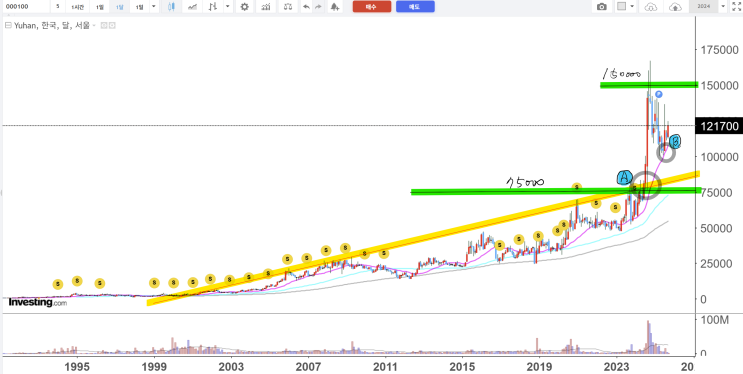Viewport: 743px width, 374px height.
Task: Click the blue marker above recent candles
Action: point(659,94)
